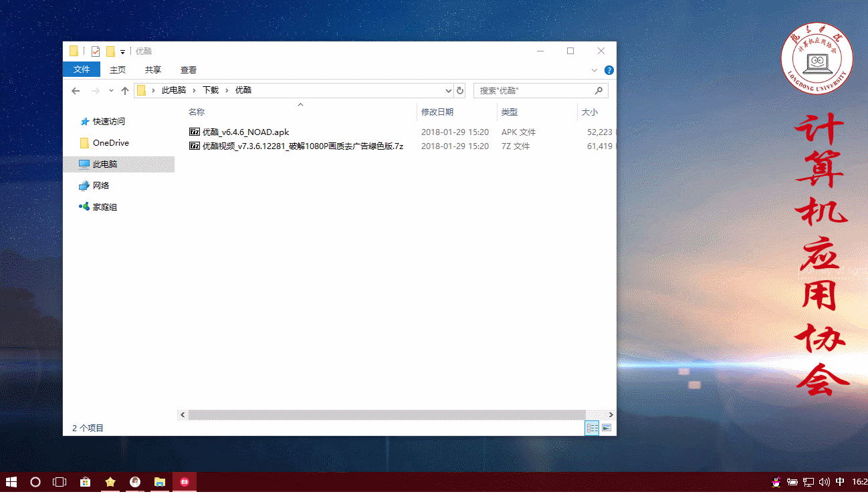Open the recent locations dropdown arrow
This screenshot has width=868, height=498.
[111, 90]
